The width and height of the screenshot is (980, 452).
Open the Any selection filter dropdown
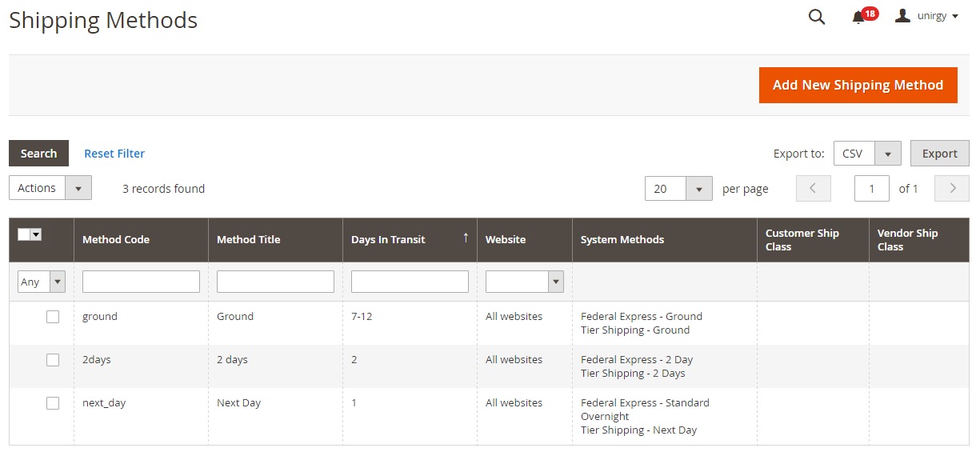[x=42, y=282]
